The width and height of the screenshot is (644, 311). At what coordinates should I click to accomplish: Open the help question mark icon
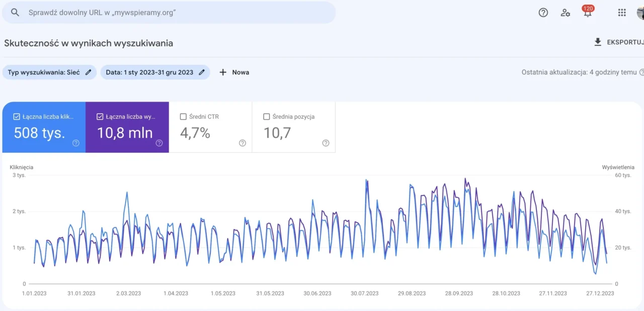click(x=543, y=13)
